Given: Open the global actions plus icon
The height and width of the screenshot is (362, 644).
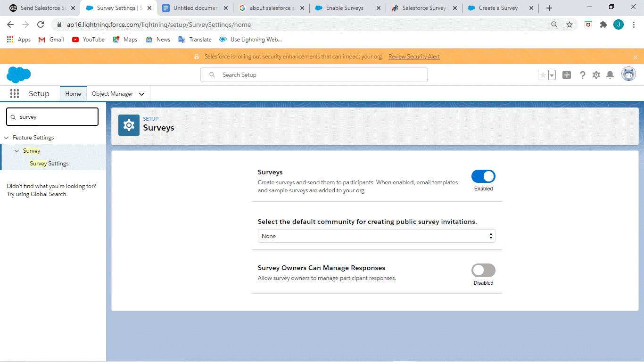Looking at the screenshot, I should coord(566,74).
